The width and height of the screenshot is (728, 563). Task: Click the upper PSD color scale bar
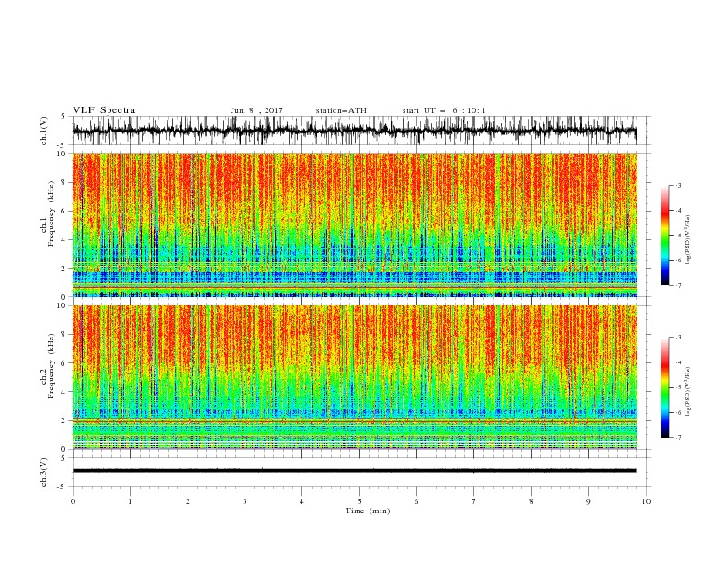[x=665, y=235]
